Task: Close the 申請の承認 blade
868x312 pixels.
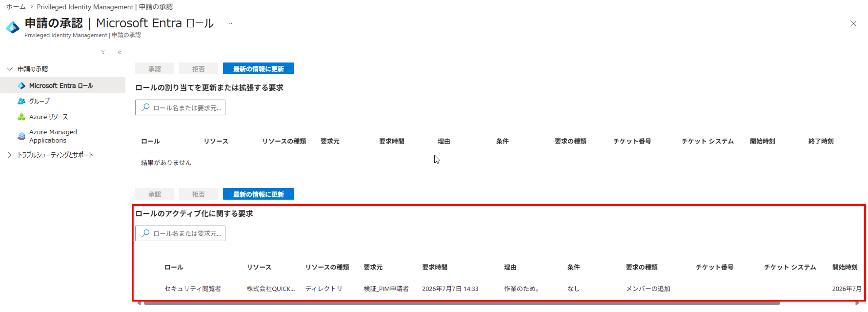Action: pos(853,24)
